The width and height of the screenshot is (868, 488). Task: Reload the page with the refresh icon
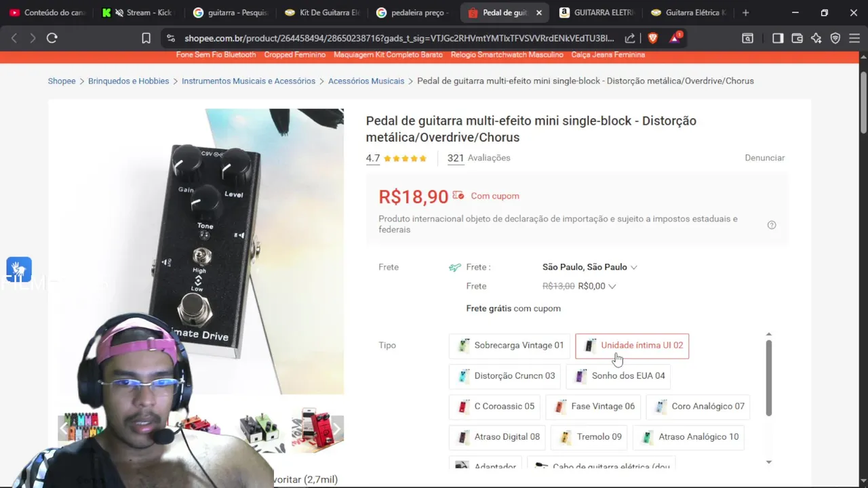coord(52,39)
